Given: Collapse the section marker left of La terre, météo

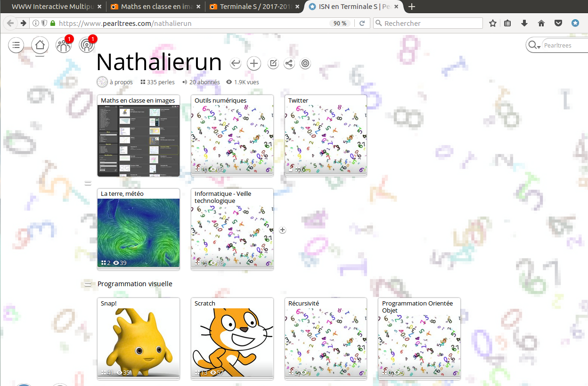Looking at the screenshot, I should click(88, 183).
